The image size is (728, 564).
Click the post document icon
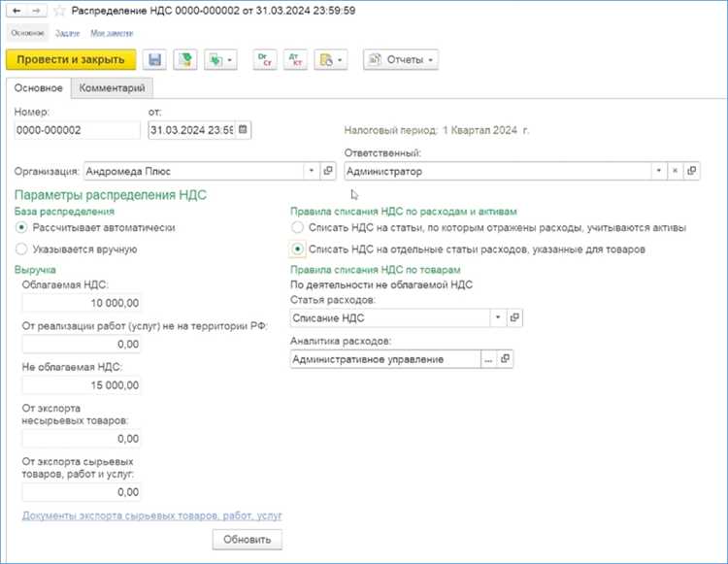coord(184,60)
